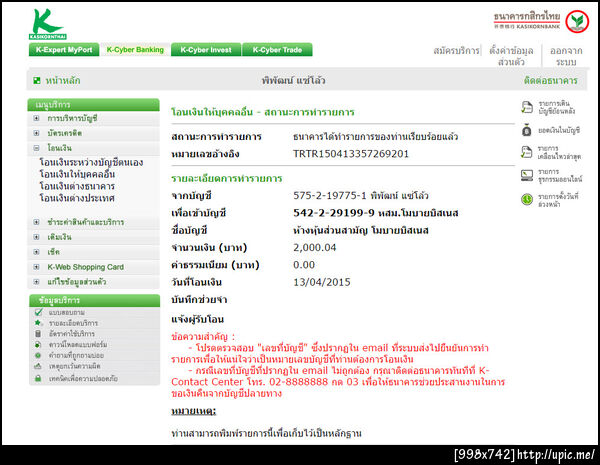This screenshot has width=600, height=465.
Task: Switch to K-Cyber Trade tab
Action: 277,50
